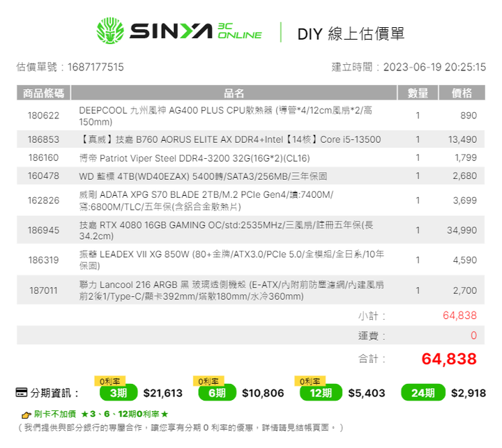This screenshot has width=502, height=448.
Task: Select the B760 AORUS ELITE AX product name
Action: 230,139
